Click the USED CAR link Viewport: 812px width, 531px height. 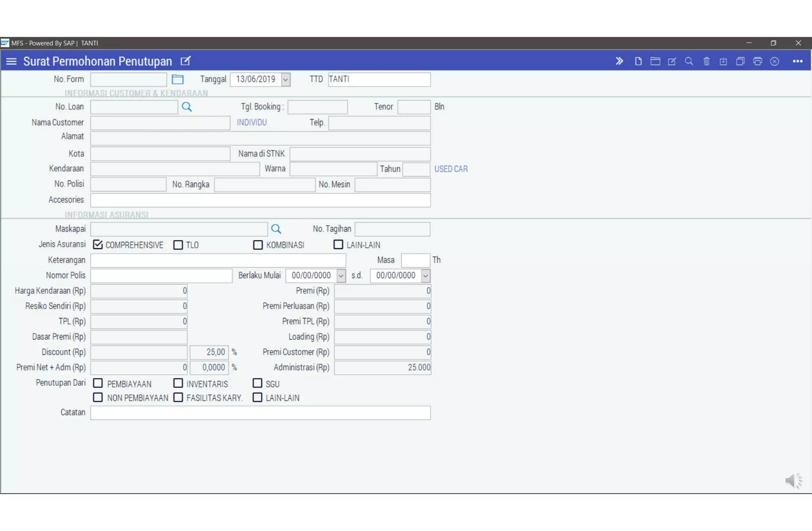pos(451,169)
